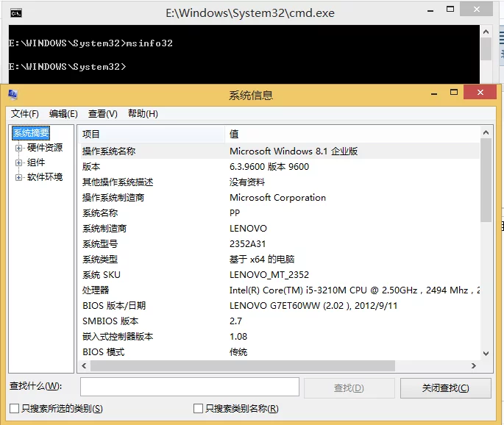Expand the 软件环境 tree node
Viewport: 504px width, 425px height.
click(x=18, y=177)
